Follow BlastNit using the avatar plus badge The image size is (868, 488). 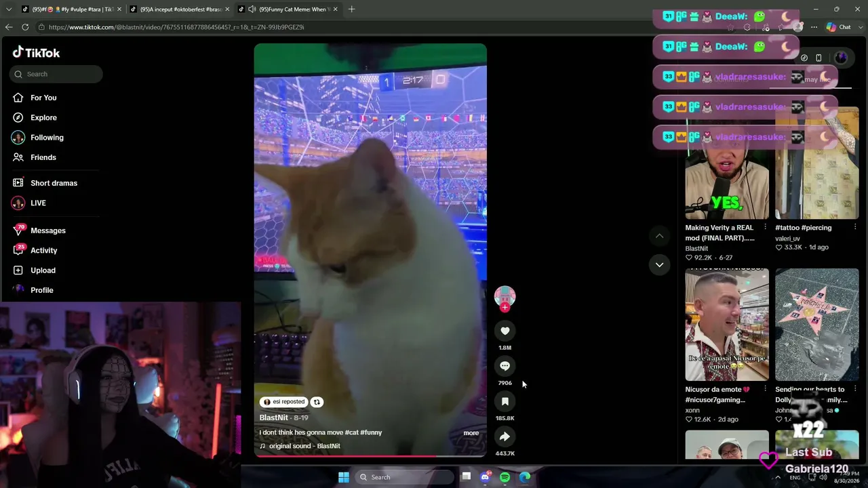point(505,308)
